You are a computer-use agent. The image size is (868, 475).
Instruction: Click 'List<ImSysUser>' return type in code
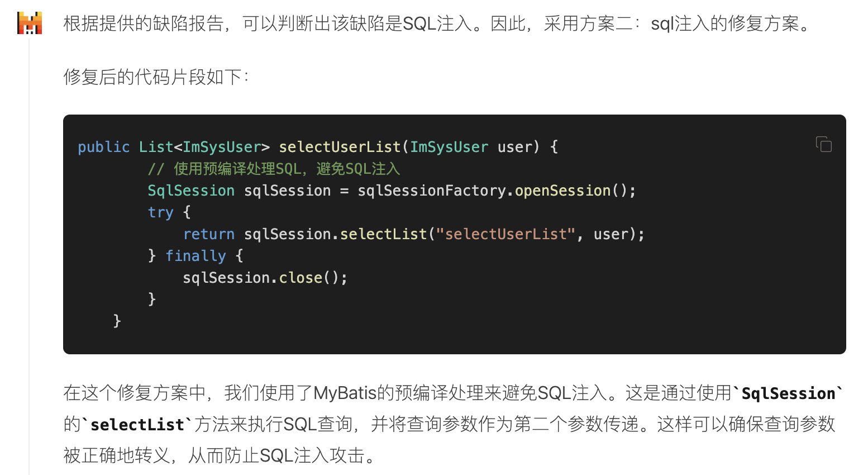pos(204,147)
